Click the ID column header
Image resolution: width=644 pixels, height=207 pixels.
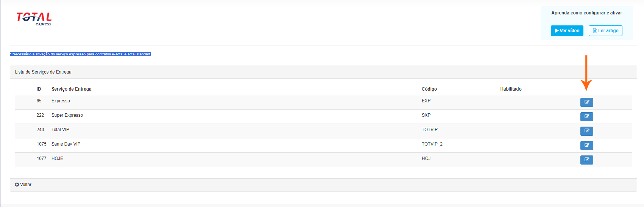(39, 89)
